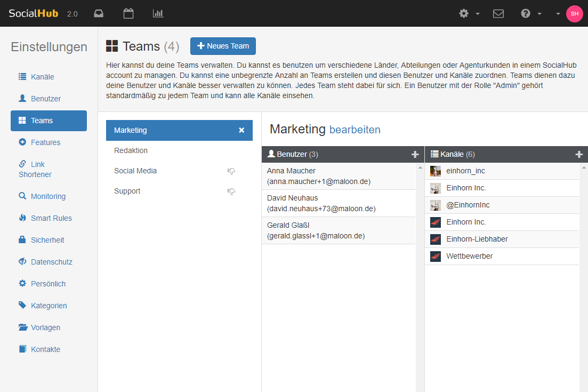Screen dimensions: 588x392
Task: Click the Link Shortener chain icon
Action: pos(22,164)
